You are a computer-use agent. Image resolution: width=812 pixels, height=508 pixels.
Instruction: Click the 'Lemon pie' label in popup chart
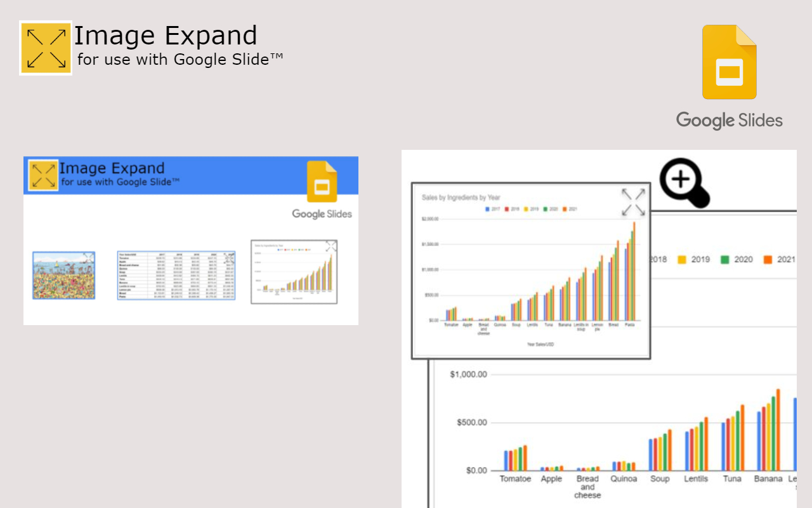tap(597, 327)
